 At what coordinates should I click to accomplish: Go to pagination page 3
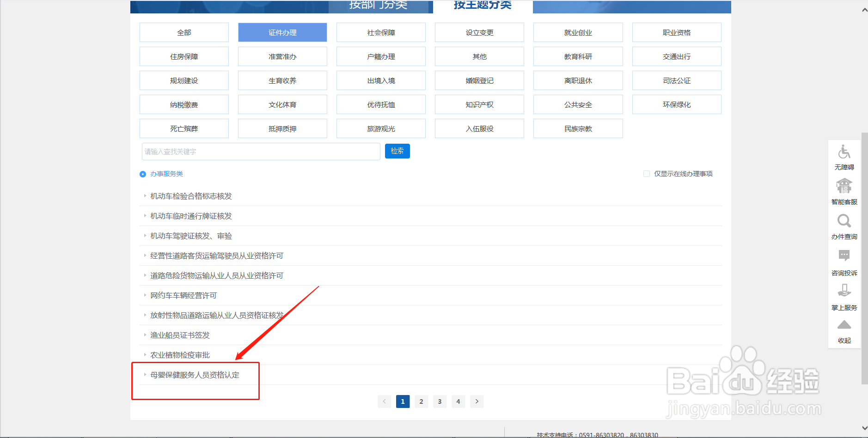[440, 401]
